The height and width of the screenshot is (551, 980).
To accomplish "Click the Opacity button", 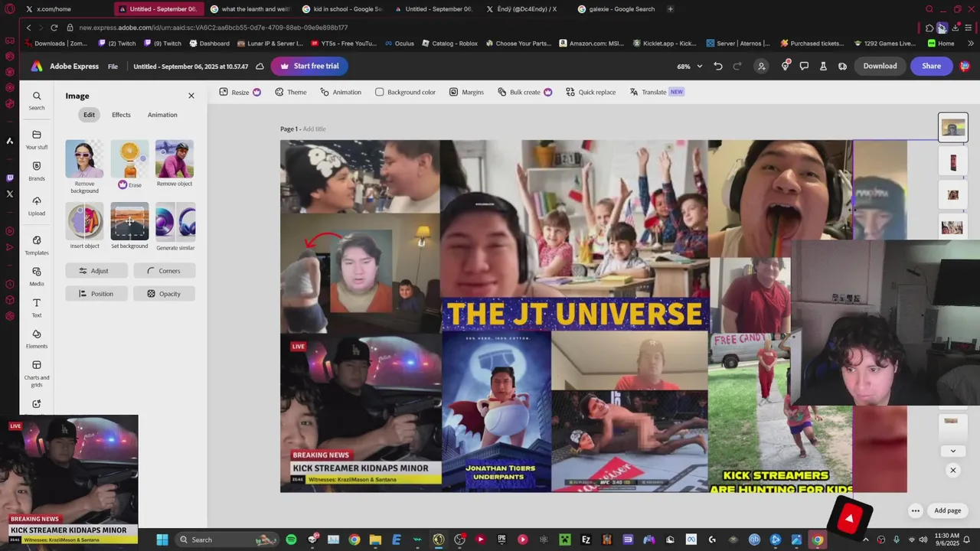I will click(164, 294).
